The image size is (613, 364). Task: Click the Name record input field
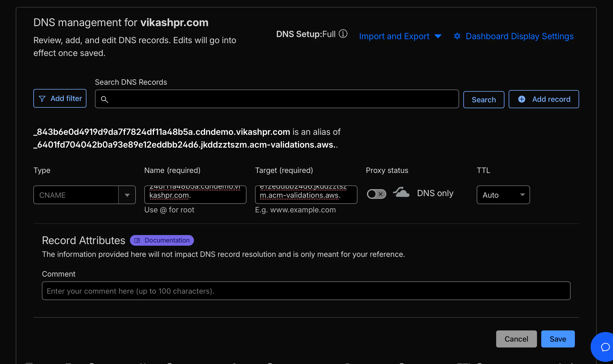click(x=195, y=195)
